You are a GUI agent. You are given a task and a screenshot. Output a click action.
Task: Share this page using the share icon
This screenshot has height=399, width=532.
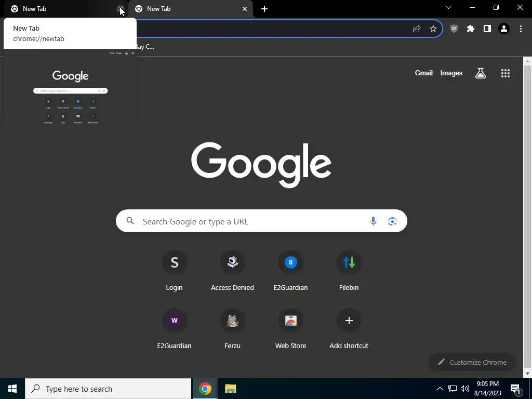(x=416, y=29)
